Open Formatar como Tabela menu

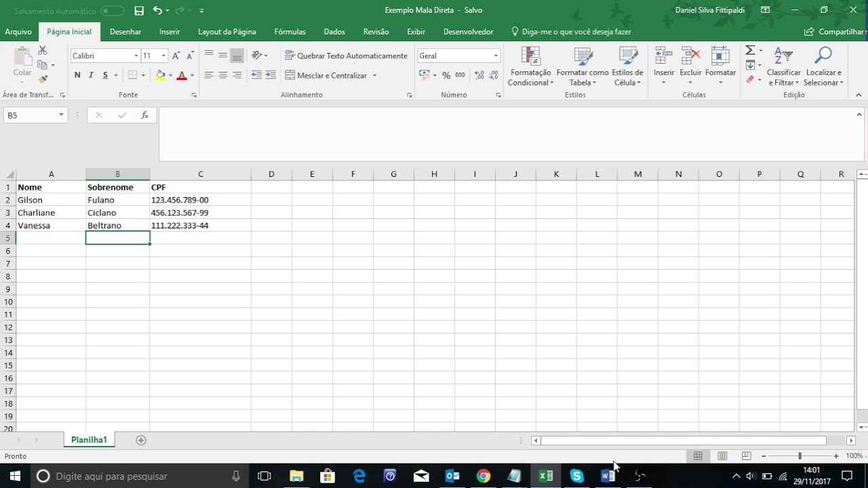point(583,66)
